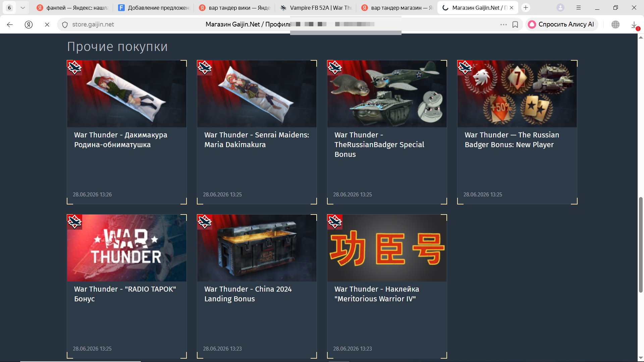Bookmark this page with the bookmark icon
Image resolution: width=644 pixels, height=362 pixels.
(515, 24)
